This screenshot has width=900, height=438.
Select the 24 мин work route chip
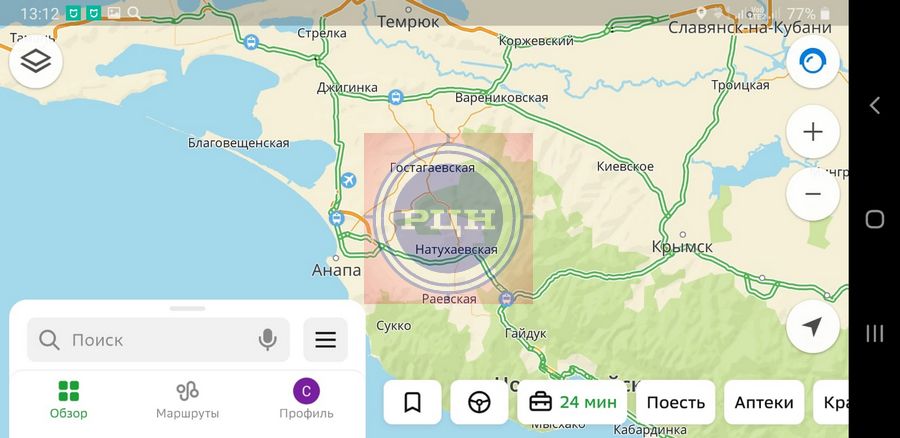pyautogui.click(x=572, y=402)
